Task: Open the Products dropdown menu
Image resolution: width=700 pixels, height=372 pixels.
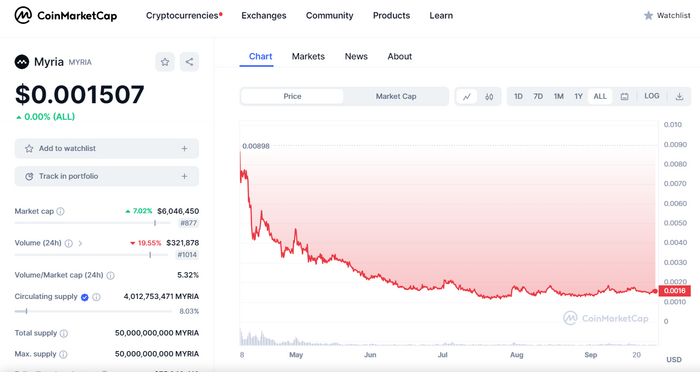Action: (392, 16)
